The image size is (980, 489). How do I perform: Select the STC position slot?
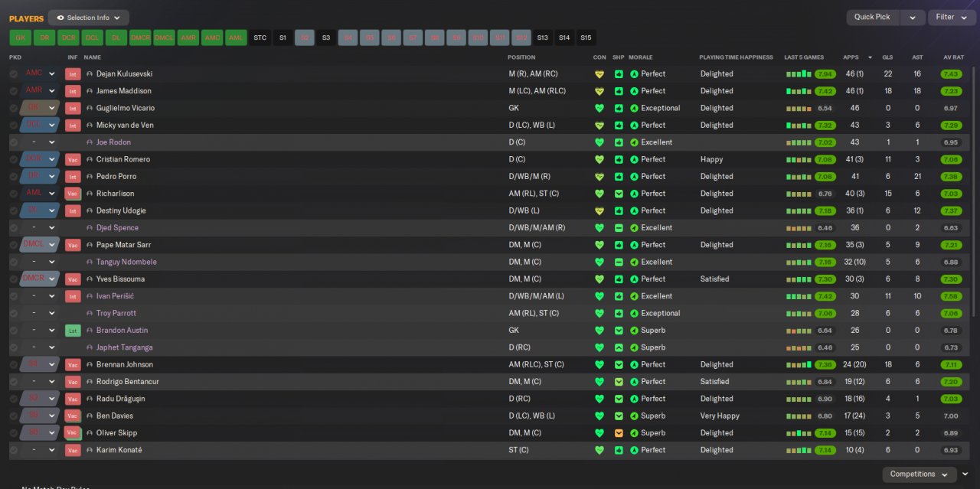[x=260, y=37]
